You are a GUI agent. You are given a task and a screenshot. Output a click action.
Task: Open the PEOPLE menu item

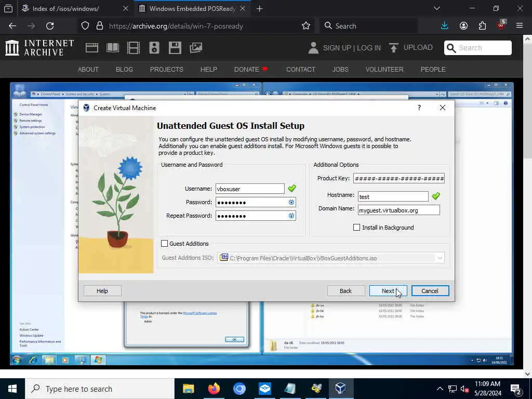[x=433, y=70]
